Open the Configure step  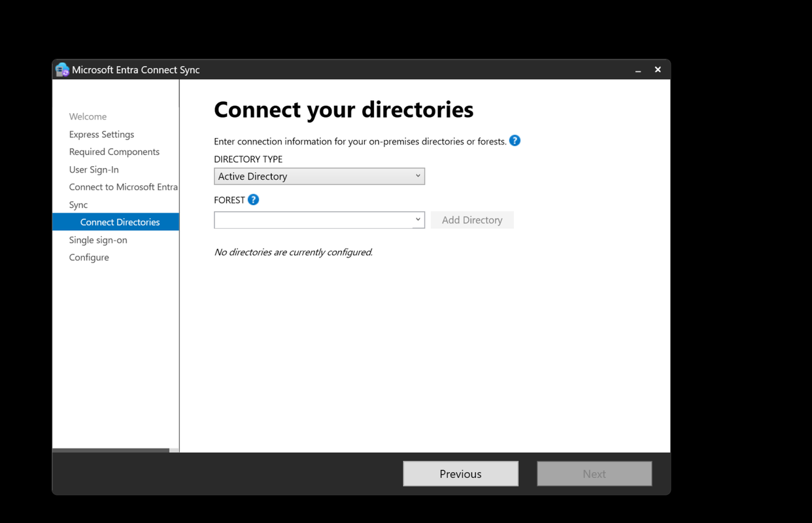tap(89, 258)
